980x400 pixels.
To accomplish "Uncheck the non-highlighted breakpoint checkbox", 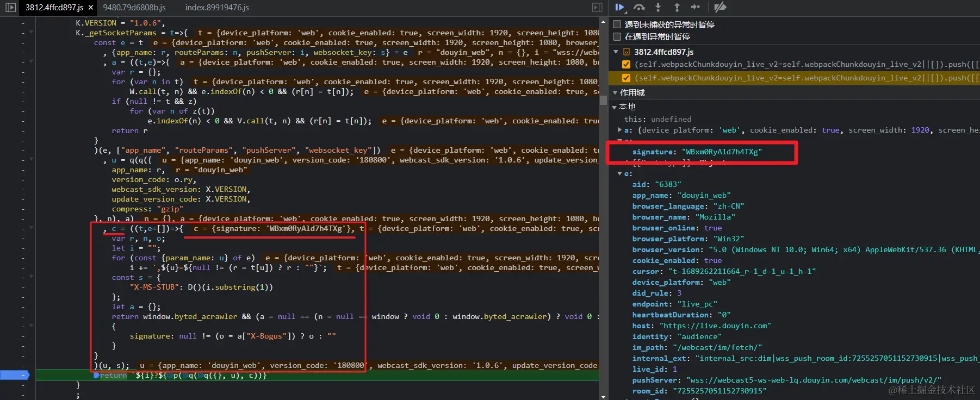I will (x=627, y=64).
